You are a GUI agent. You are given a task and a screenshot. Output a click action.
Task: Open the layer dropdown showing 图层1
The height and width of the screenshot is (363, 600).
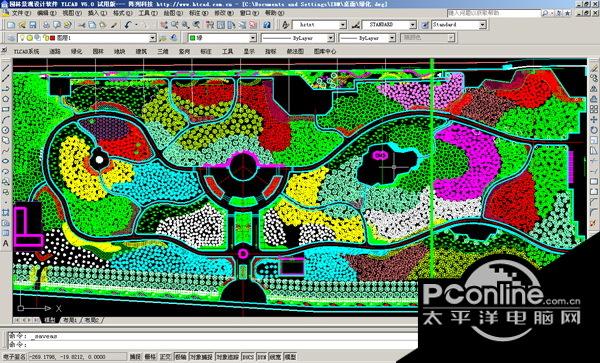87,38
